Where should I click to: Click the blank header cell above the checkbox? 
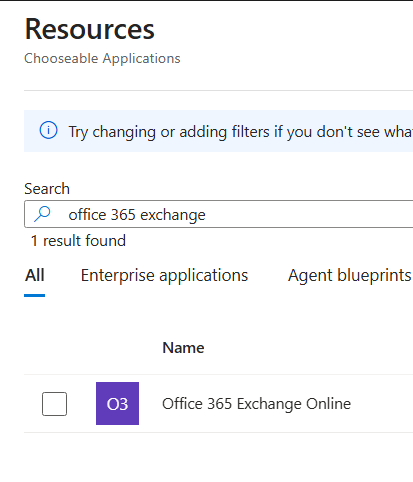[x=54, y=348]
